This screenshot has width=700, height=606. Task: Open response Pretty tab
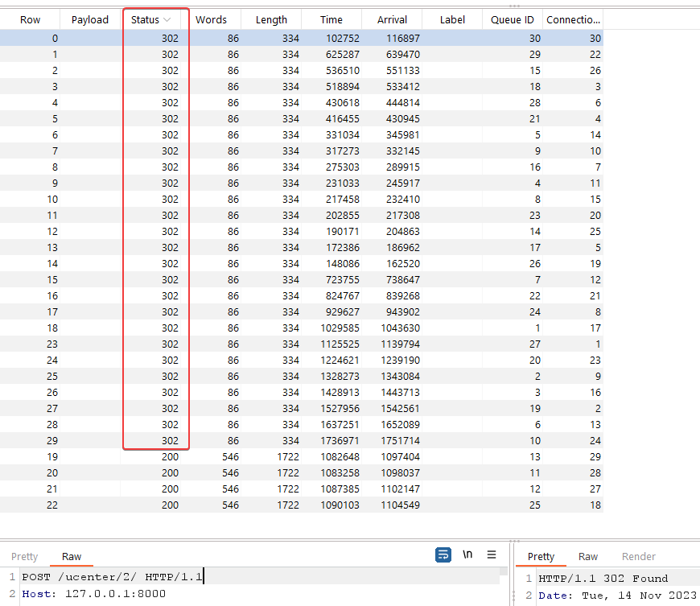pos(541,556)
